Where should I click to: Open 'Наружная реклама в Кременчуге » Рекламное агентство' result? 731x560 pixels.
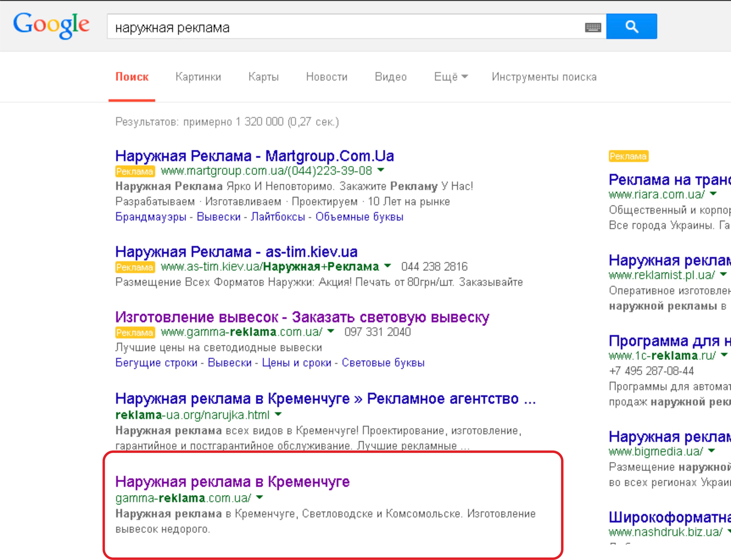[326, 399]
